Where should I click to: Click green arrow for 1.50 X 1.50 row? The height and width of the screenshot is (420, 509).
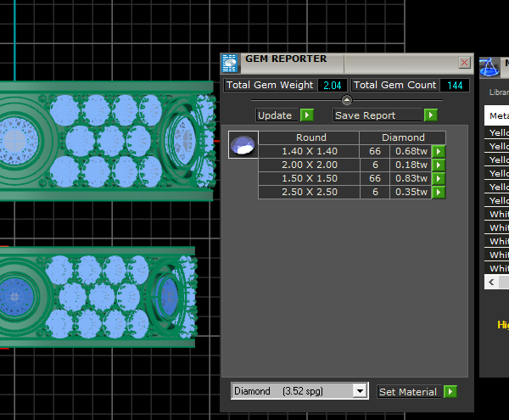(438, 179)
